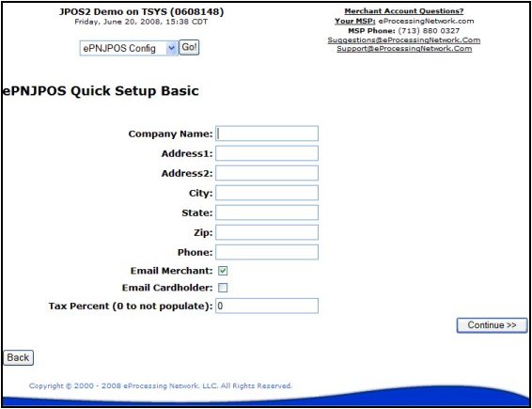
Task: Click the Phone input field
Action: click(x=267, y=252)
